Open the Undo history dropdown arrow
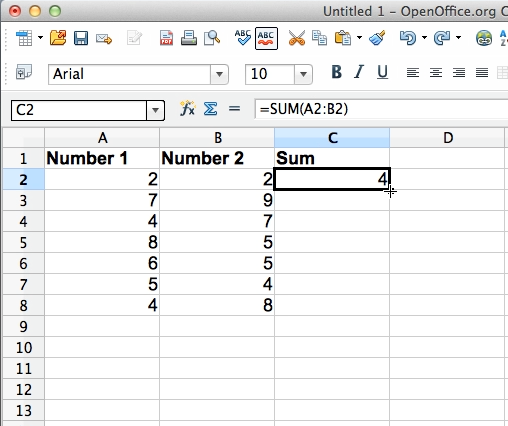Image resolution: width=508 pixels, height=426 pixels. click(x=424, y=37)
